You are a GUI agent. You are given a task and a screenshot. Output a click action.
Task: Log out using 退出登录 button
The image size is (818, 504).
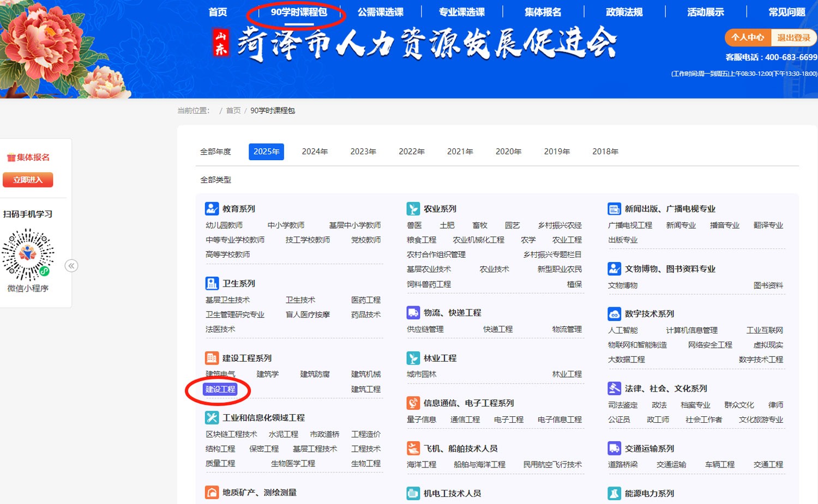point(793,38)
